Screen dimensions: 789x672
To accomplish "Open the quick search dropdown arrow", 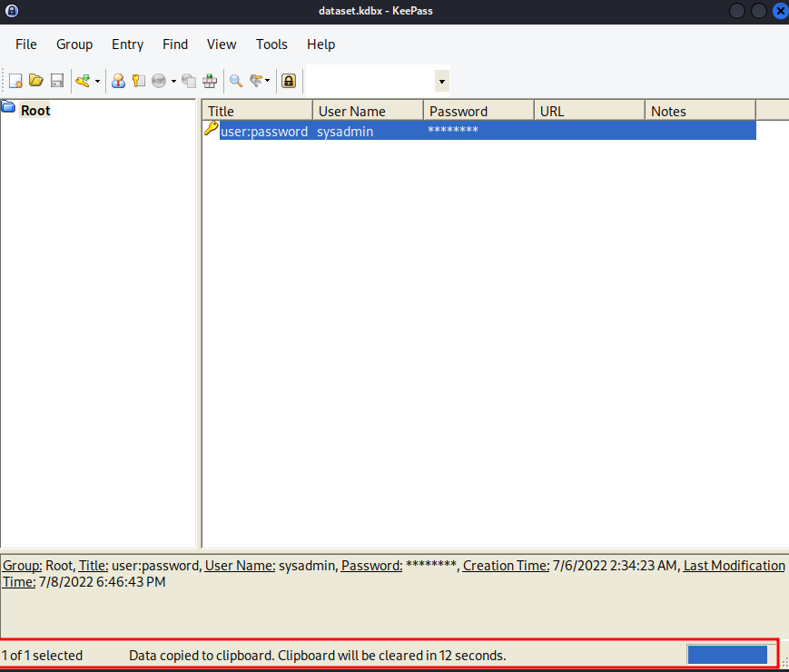I will 442,81.
